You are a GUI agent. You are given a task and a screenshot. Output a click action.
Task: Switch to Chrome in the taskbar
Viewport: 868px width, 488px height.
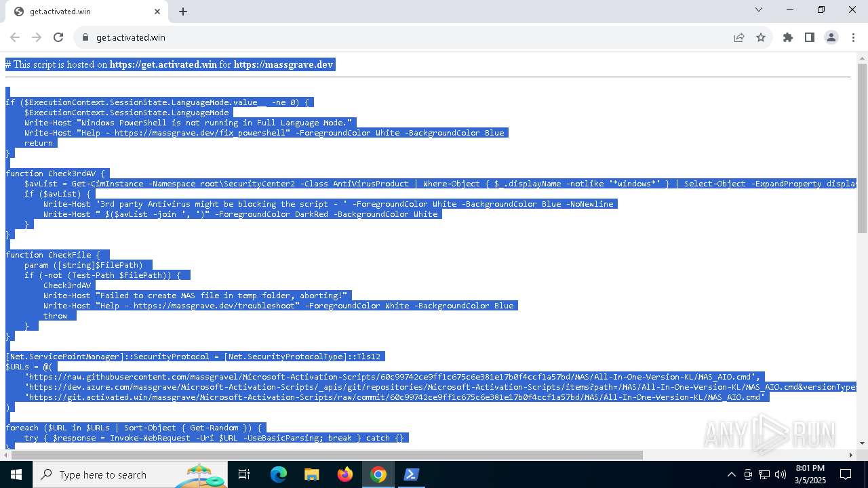tap(378, 474)
